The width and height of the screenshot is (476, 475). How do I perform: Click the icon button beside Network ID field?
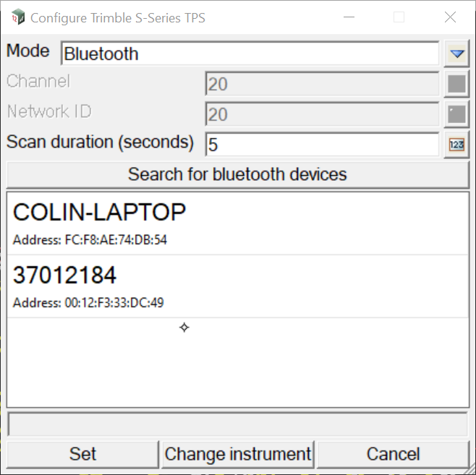456,114
